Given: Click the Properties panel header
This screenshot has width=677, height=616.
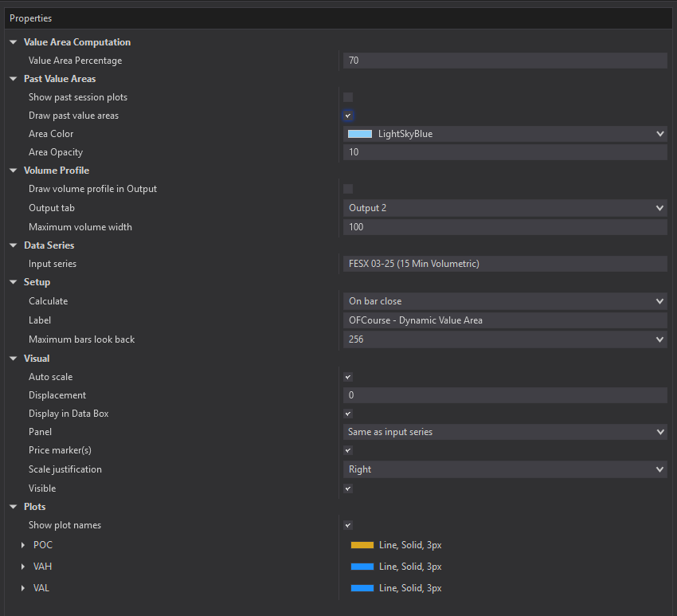Looking at the screenshot, I should [338, 18].
